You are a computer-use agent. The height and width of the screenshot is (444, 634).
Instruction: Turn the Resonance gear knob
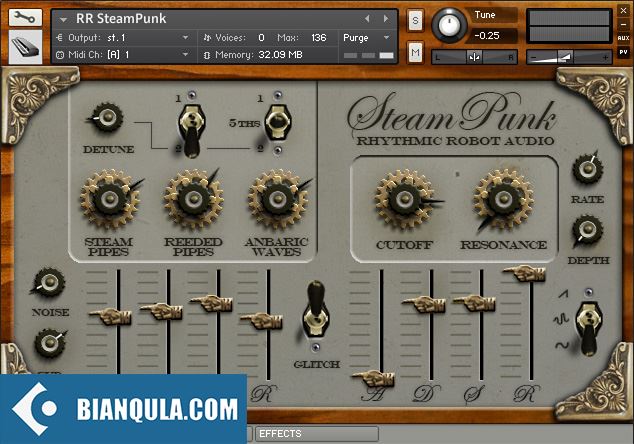point(503,199)
